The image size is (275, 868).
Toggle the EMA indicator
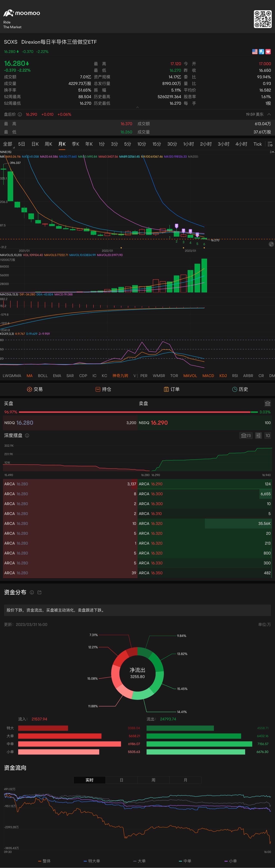pos(57,375)
